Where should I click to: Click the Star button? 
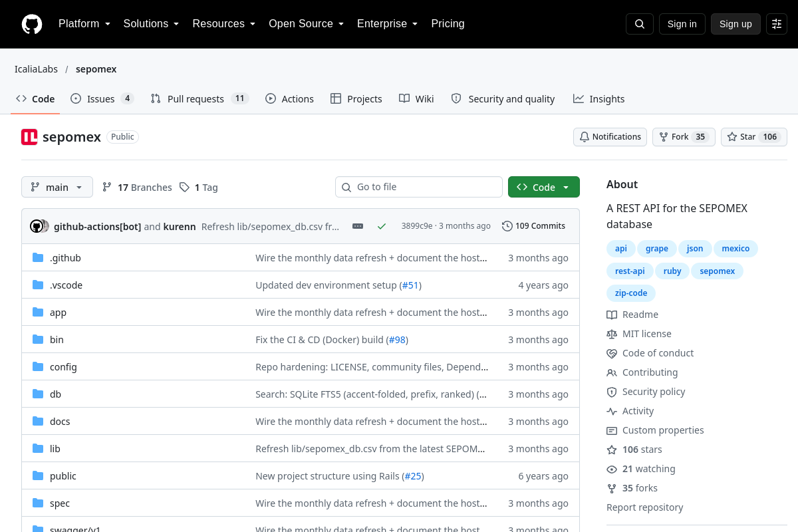(754, 137)
